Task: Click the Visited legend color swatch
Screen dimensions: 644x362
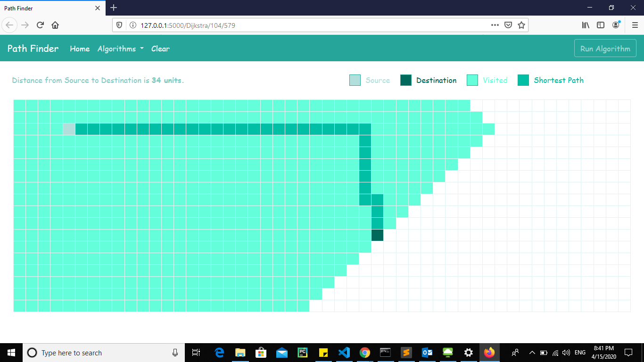Action: pyautogui.click(x=472, y=80)
